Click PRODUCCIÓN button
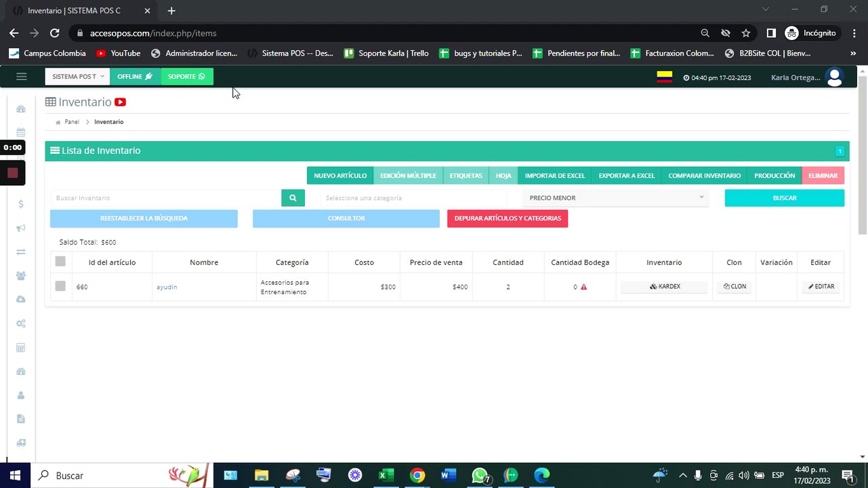 pos(774,176)
